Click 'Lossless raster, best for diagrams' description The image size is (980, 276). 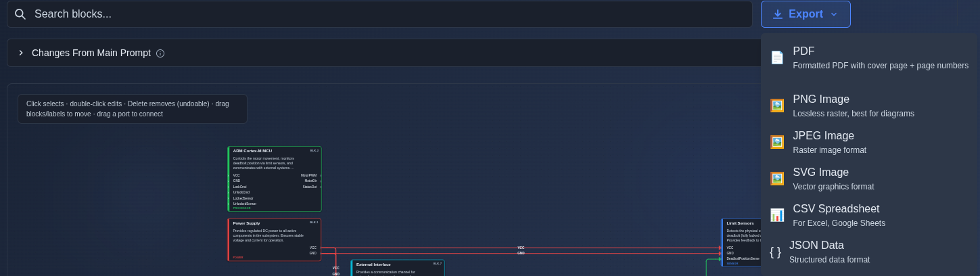pyautogui.click(x=854, y=114)
